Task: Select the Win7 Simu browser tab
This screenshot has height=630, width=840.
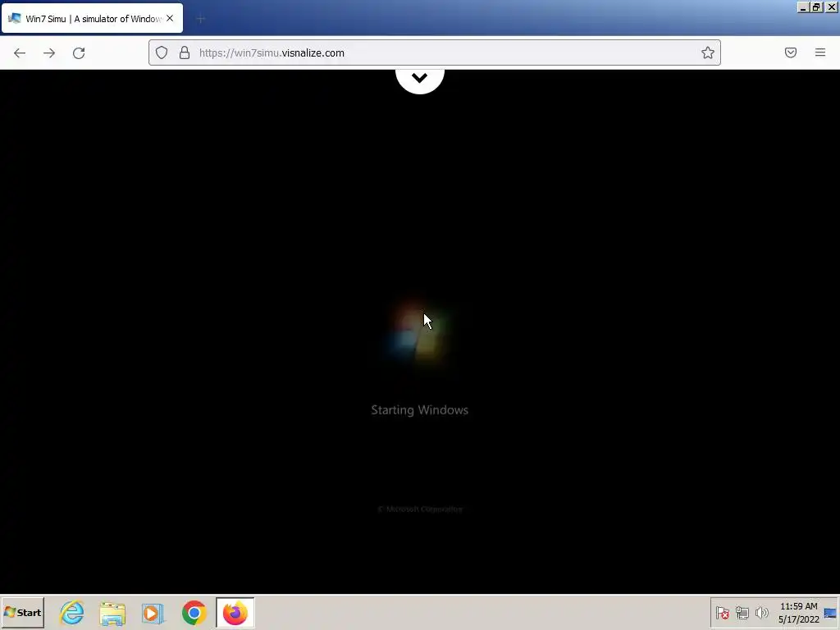Action: coord(93,18)
